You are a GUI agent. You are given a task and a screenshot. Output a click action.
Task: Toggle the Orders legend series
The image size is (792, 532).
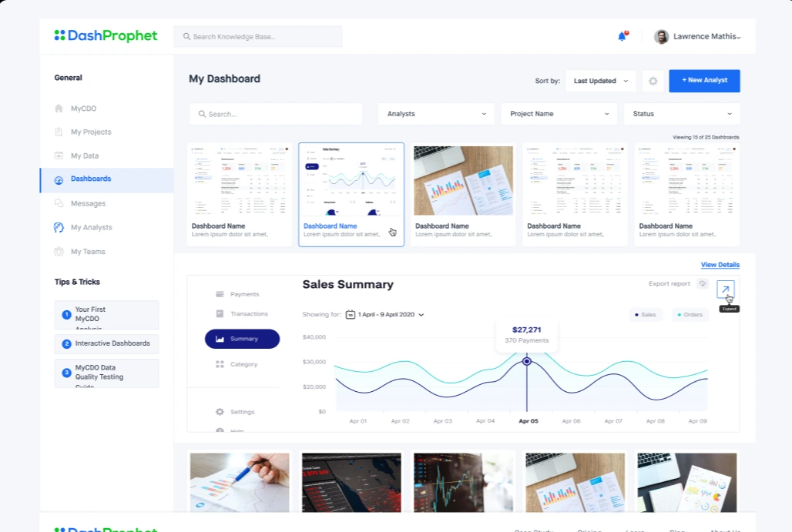688,315
